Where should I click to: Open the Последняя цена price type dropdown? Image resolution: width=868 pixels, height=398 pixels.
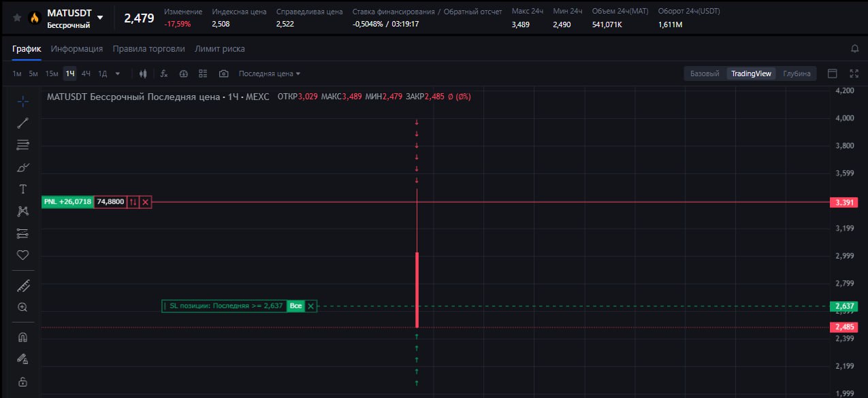pyautogui.click(x=270, y=73)
